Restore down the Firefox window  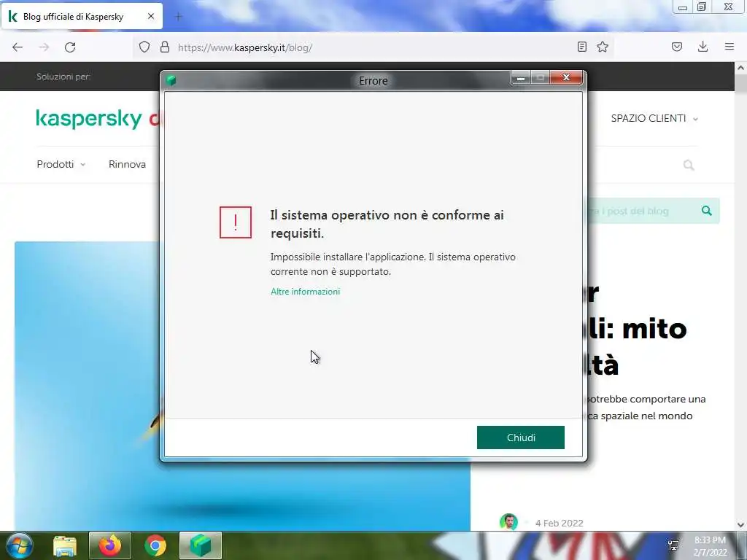[702, 7]
